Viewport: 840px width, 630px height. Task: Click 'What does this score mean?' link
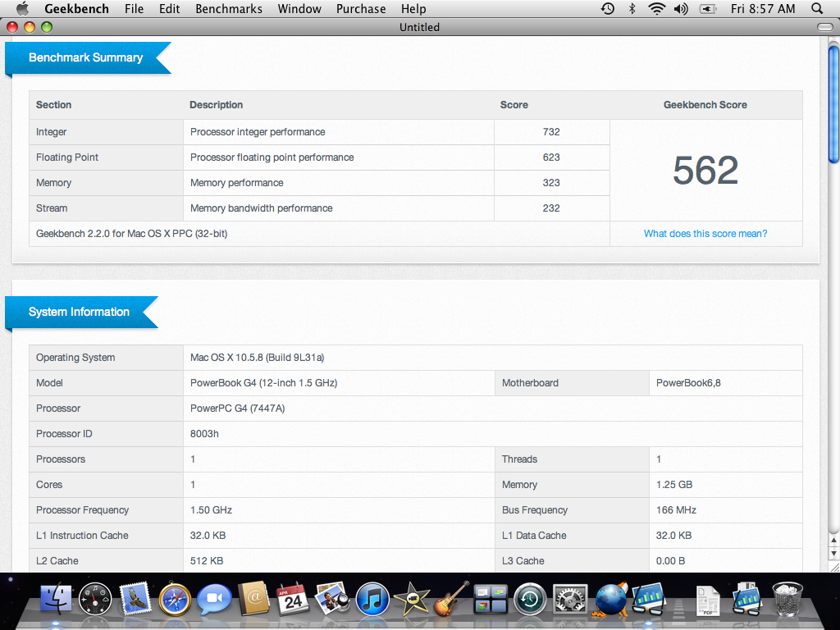point(705,234)
